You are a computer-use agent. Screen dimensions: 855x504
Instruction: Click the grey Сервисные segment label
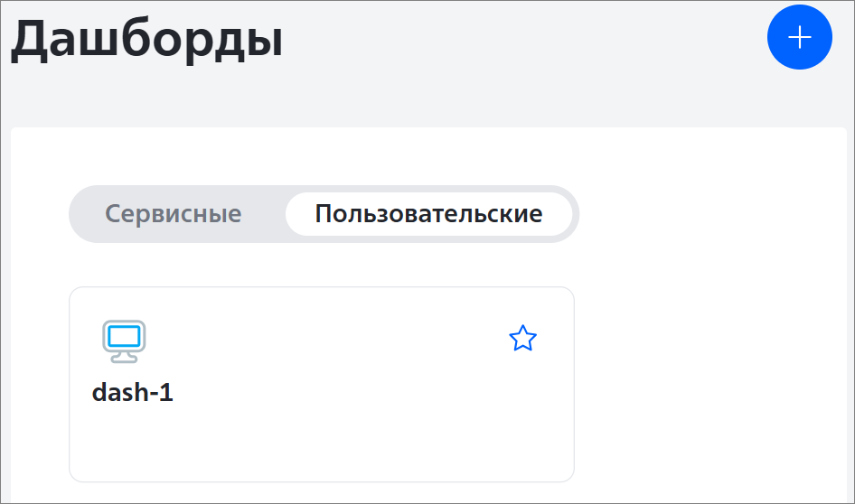(x=174, y=213)
